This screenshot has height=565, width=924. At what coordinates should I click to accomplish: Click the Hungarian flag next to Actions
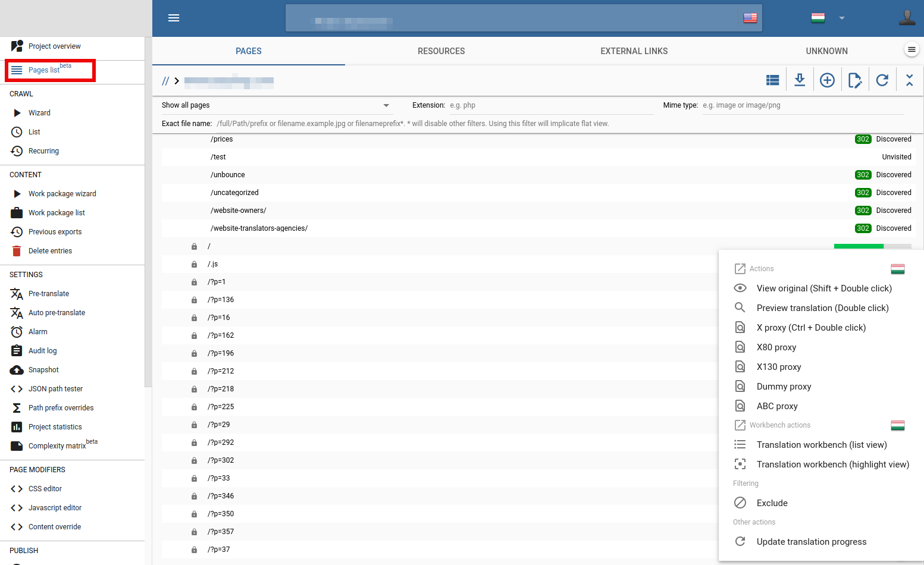(898, 269)
